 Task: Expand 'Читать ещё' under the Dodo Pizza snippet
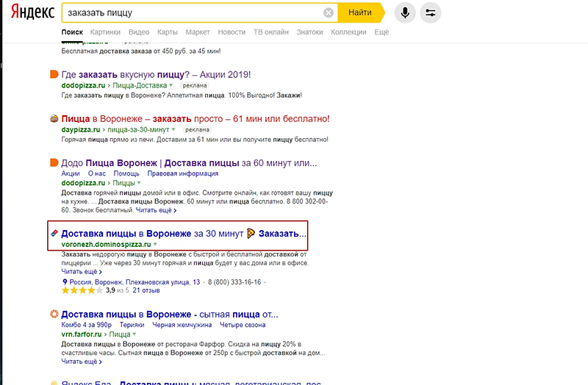pyautogui.click(x=156, y=210)
